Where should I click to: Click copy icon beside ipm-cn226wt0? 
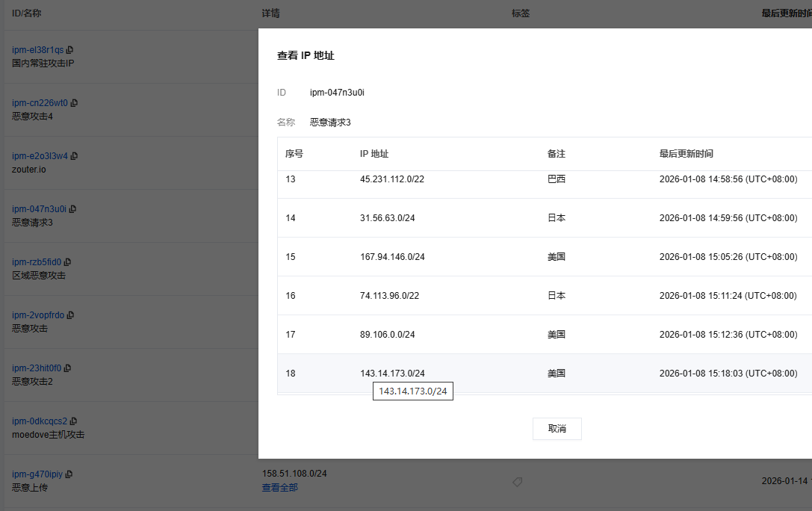[74, 103]
